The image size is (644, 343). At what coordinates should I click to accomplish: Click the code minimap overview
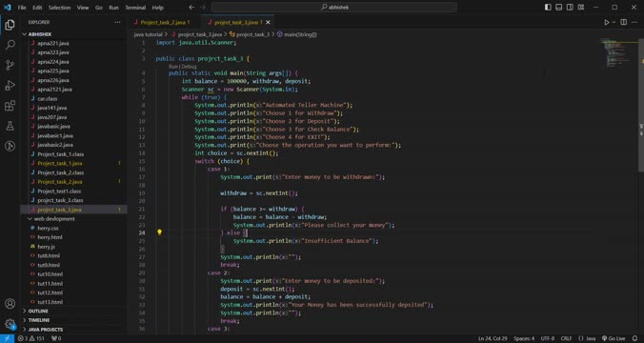coord(618,52)
